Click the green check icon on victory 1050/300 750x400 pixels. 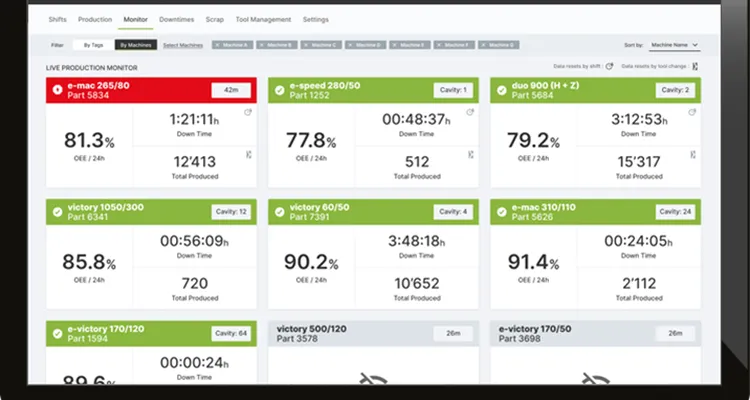(57, 212)
